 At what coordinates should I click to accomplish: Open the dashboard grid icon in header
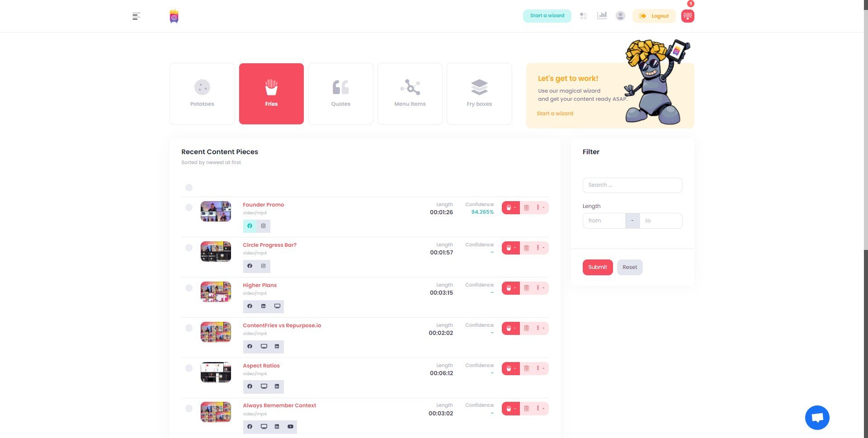[x=583, y=16]
